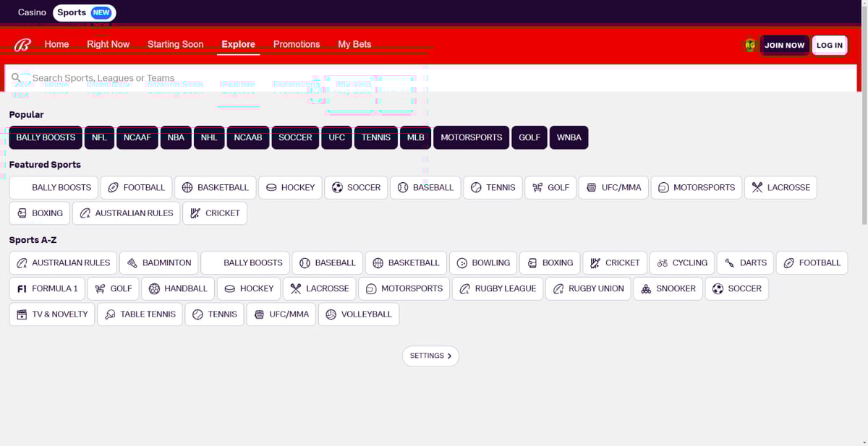
Task: Click the table tennis paddle icon
Action: (110, 315)
